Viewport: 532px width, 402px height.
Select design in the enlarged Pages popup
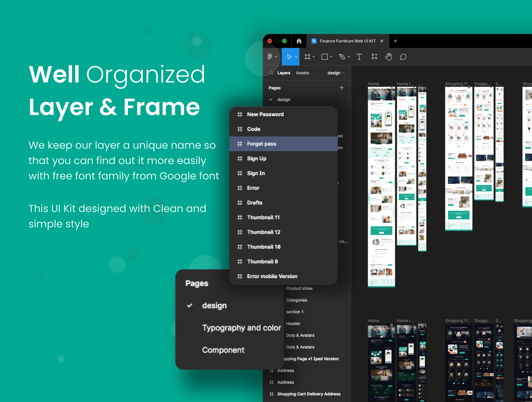214,306
